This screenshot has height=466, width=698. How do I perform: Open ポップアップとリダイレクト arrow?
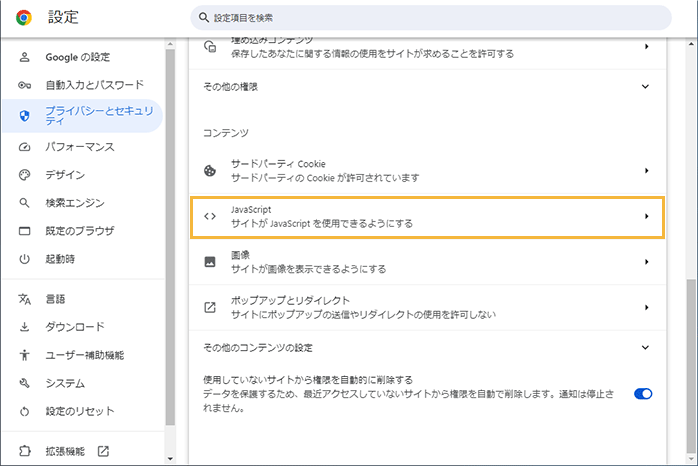click(646, 307)
